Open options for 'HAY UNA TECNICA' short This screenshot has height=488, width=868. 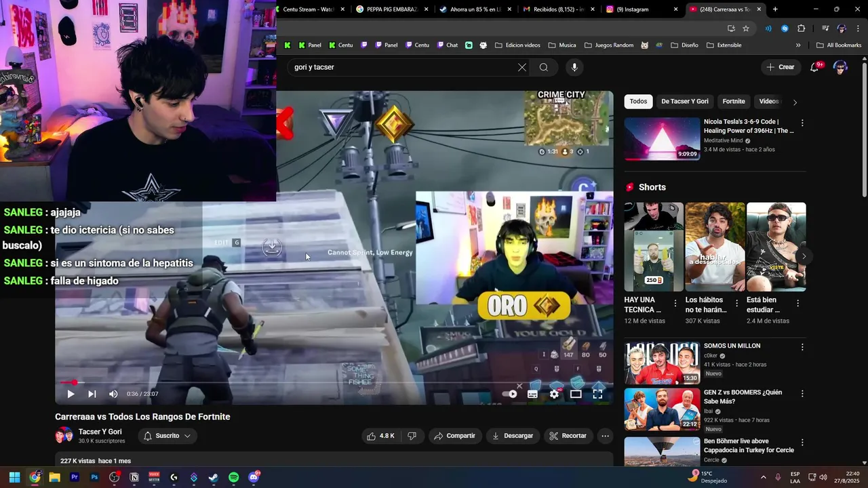(x=675, y=304)
